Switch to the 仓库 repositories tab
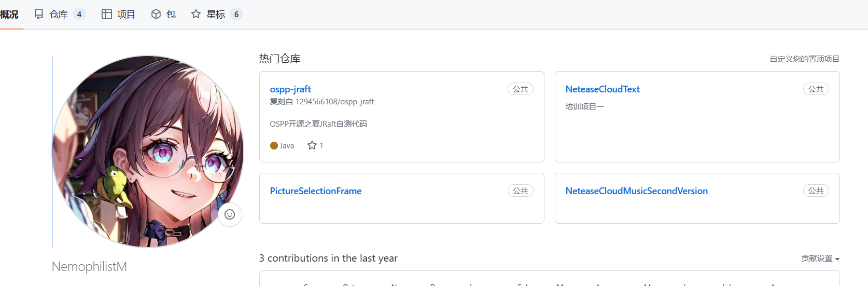The height and width of the screenshot is (286, 868). (x=59, y=14)
